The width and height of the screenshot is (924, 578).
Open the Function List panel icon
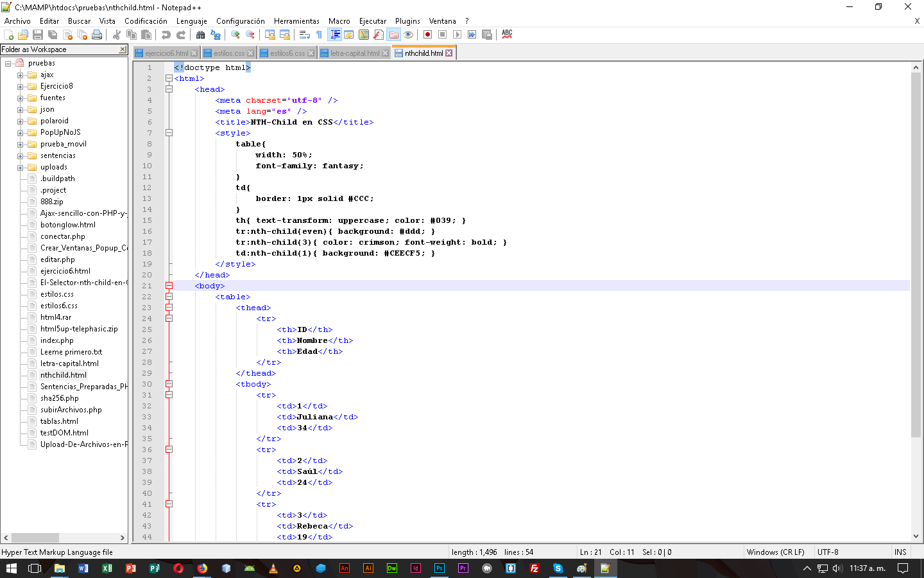pos(379,35)
